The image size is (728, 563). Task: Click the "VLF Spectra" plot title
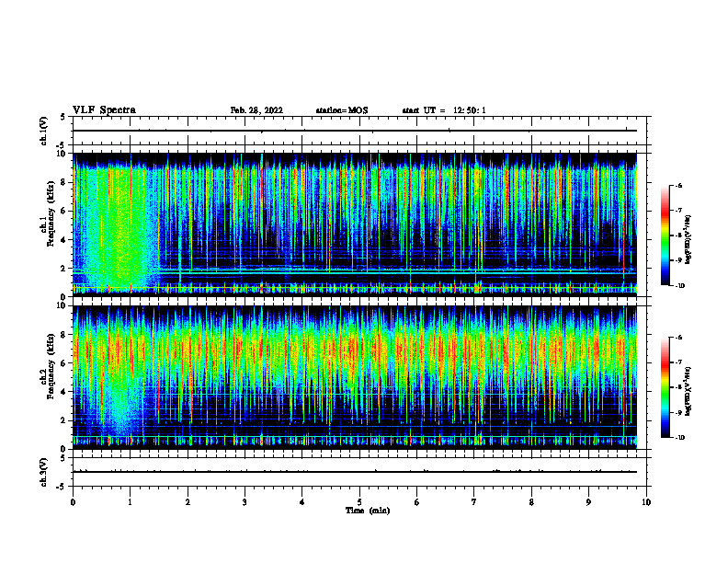(x=104, y=110)
